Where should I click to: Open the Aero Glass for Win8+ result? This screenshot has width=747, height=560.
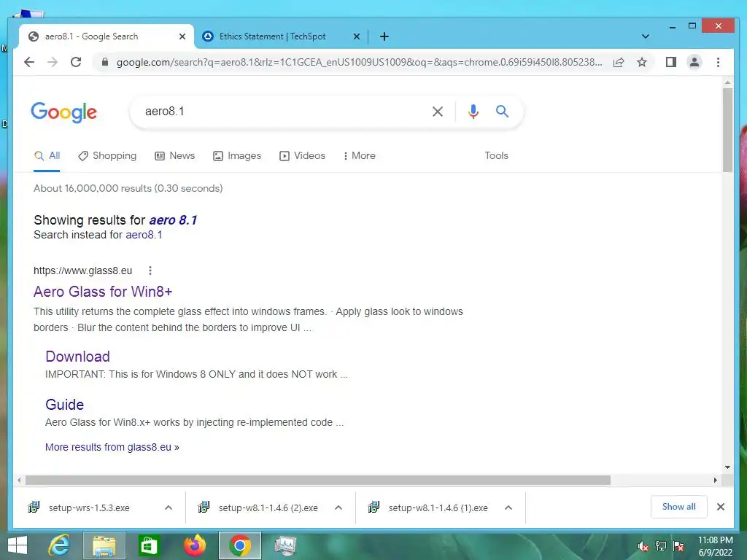point(103,292)
